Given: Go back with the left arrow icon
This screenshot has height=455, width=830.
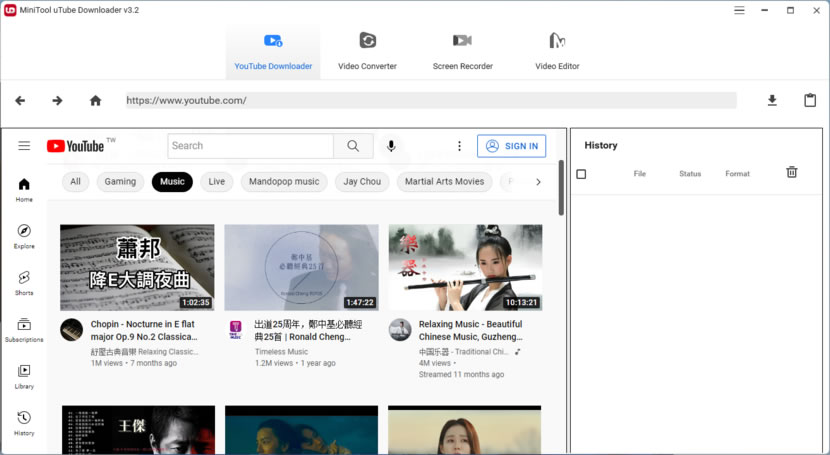Looking at the screenshot, I should tap(20, 101).
